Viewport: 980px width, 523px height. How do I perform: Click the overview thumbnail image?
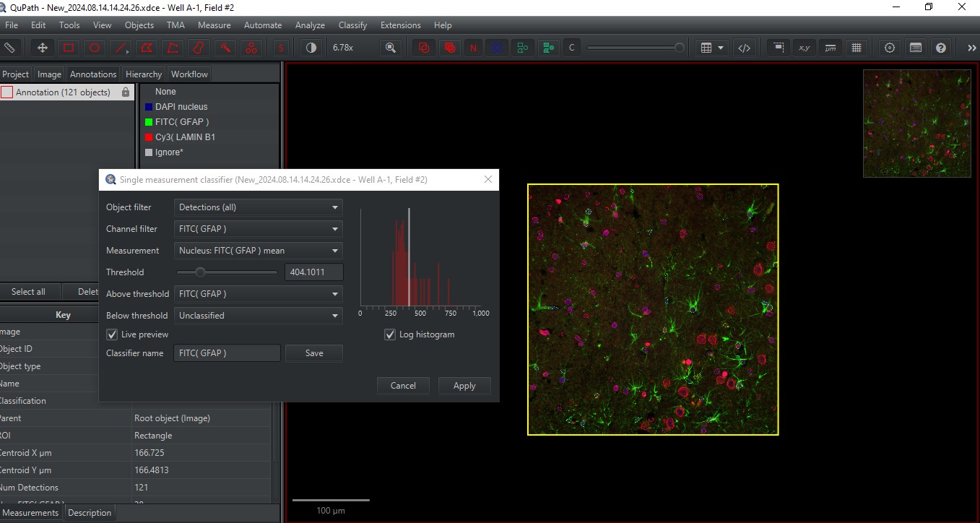point(916,124)
